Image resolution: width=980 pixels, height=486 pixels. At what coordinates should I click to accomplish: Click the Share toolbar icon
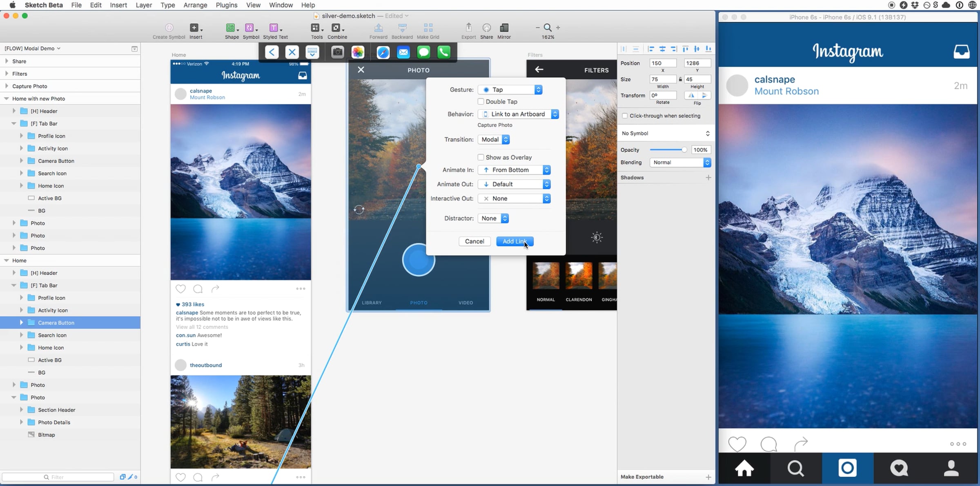click(486, 28)
